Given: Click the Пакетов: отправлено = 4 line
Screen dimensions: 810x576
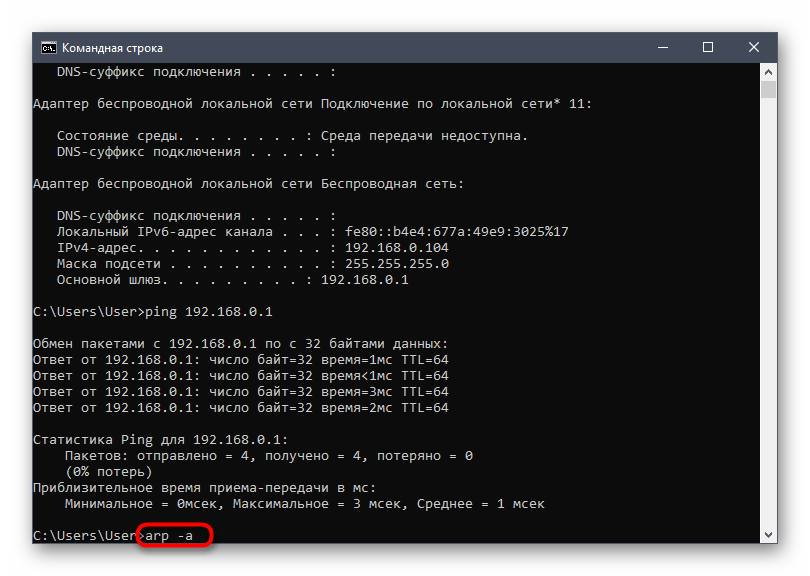Looking at the screenshot, I should 269,456.
